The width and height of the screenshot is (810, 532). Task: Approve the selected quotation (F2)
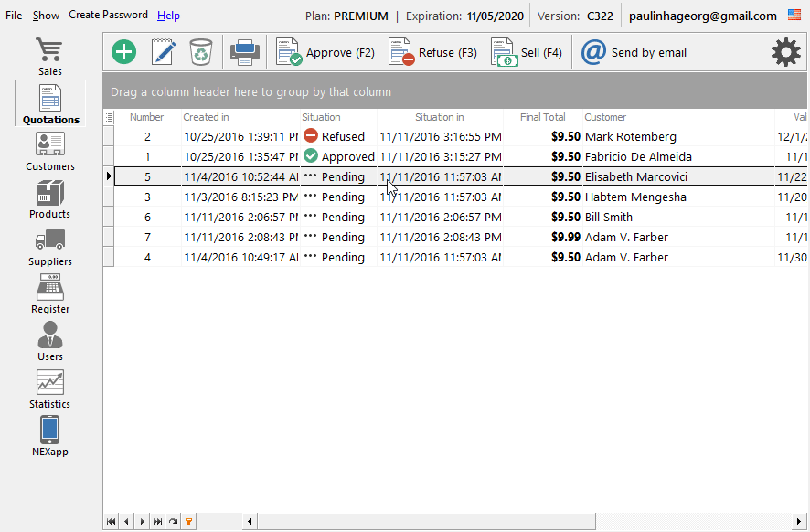pos(325,52)
